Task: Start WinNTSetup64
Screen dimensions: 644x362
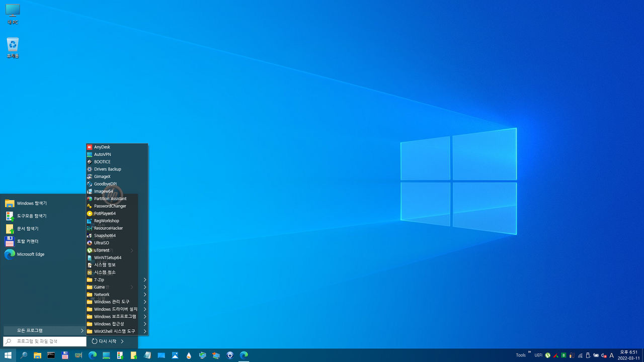Action: 117,257
